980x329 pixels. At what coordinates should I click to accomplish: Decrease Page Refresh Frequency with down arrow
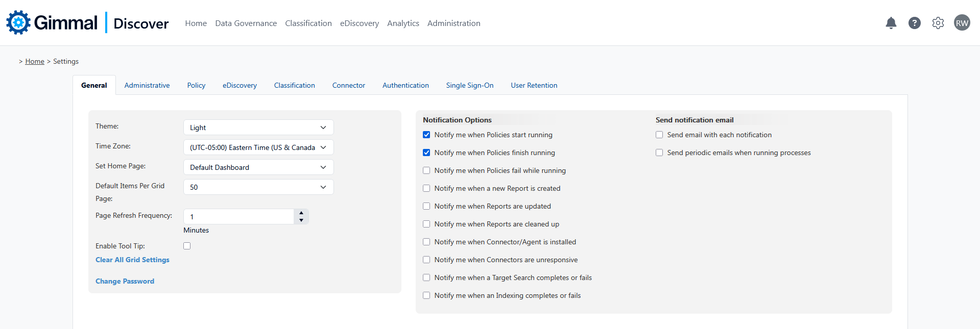click(301, 220)
